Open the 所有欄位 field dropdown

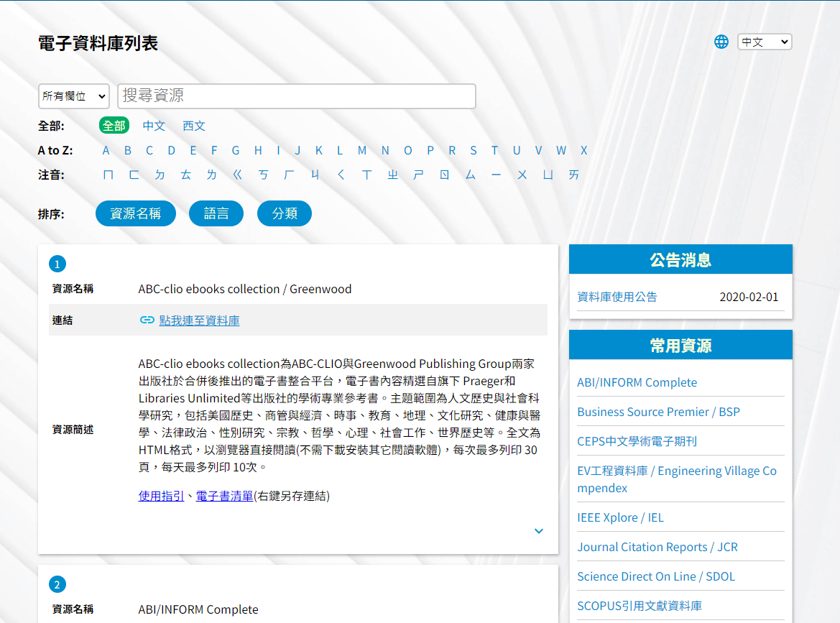point(74,96)
